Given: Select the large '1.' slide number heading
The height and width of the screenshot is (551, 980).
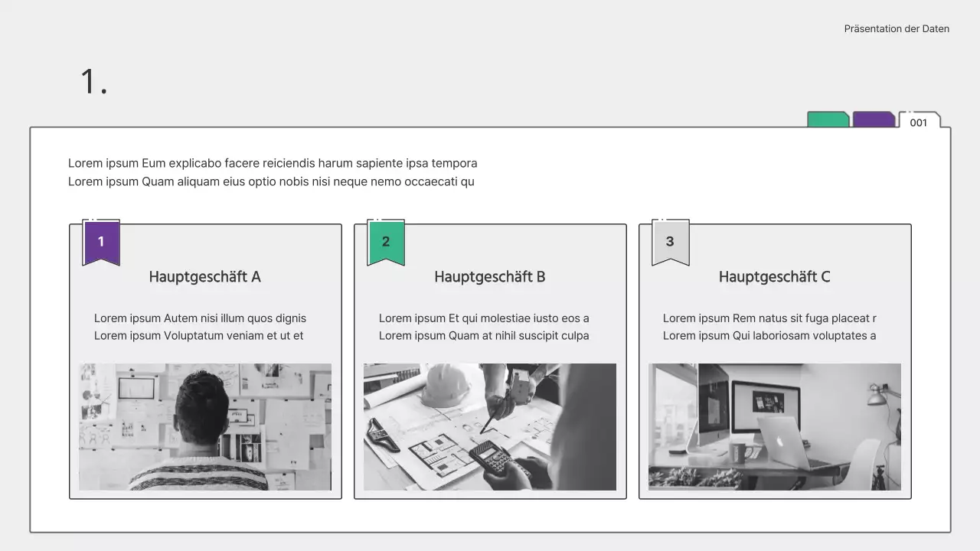Looking at the screenshot, I should [94, 82].
